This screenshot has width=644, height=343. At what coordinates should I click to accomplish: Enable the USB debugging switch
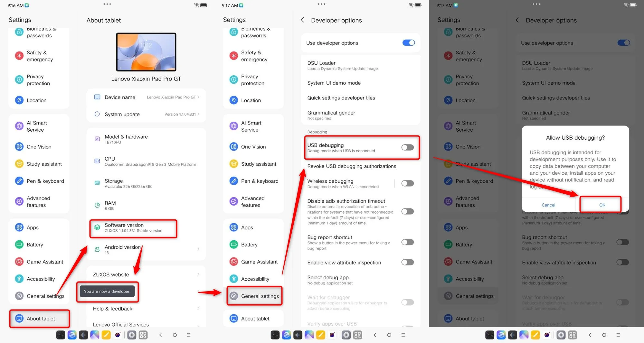tap(407, 147)
